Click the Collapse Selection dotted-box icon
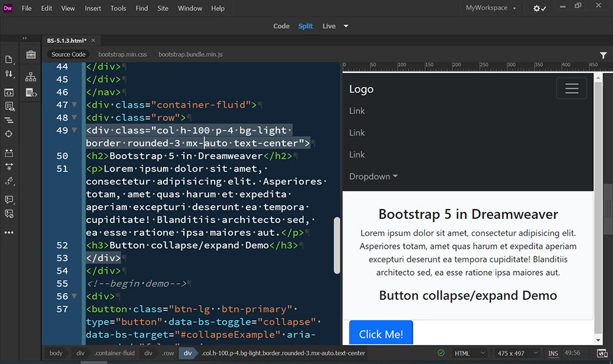The height and width of the screenshot is (364, 613). (9, 153)
